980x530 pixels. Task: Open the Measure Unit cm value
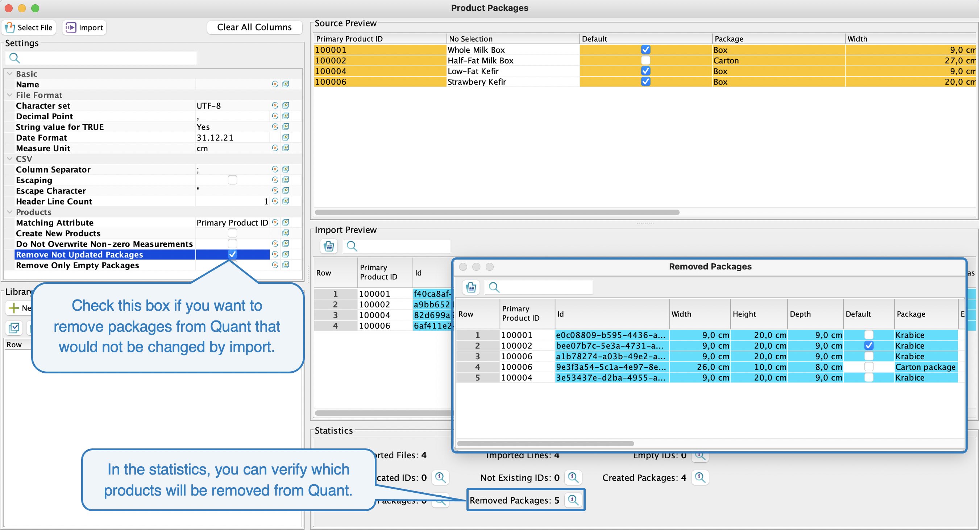coord(232,148)
